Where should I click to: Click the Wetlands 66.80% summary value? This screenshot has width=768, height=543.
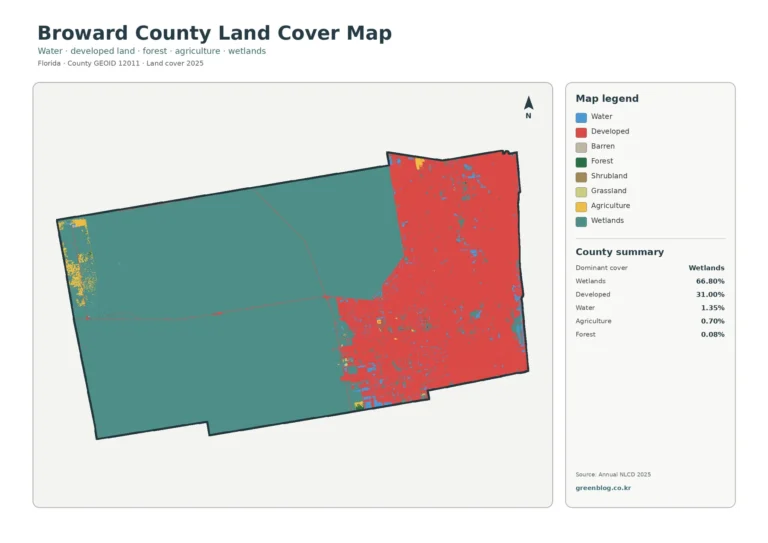pos(710,281)
